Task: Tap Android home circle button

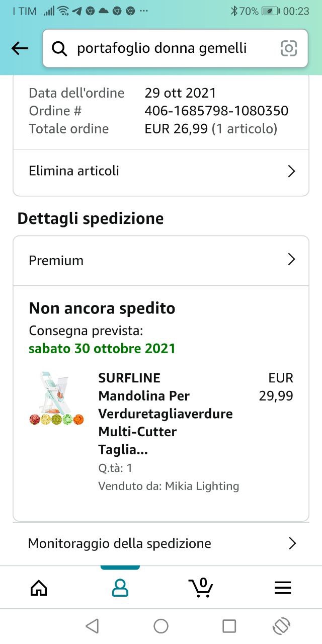Action: [161, 626]
